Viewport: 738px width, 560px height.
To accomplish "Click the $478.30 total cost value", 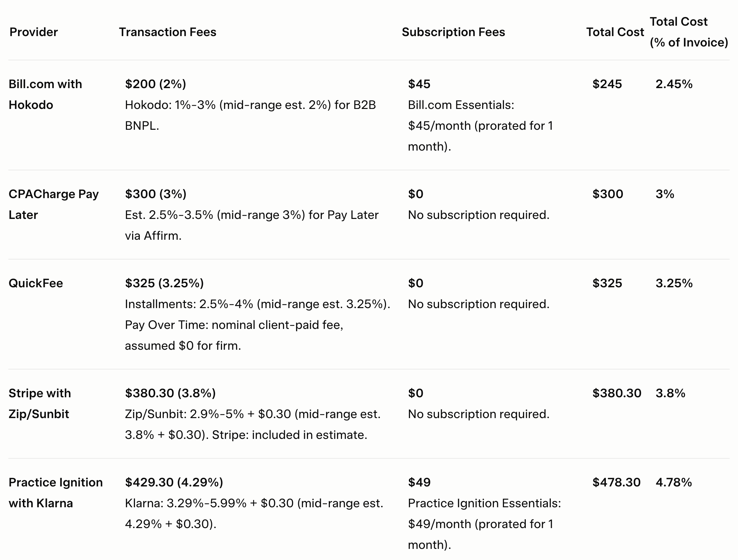I will coord(616,482).
